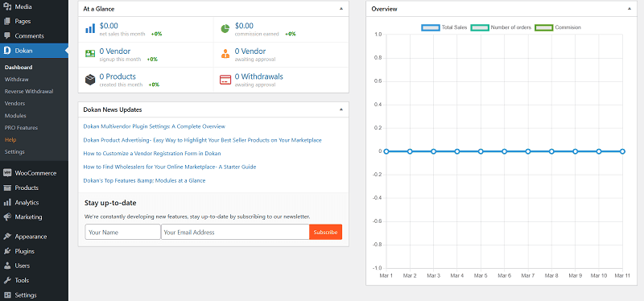Click the bottom Settings sidebar icon
644x301 pixels.
click(7, 295)
